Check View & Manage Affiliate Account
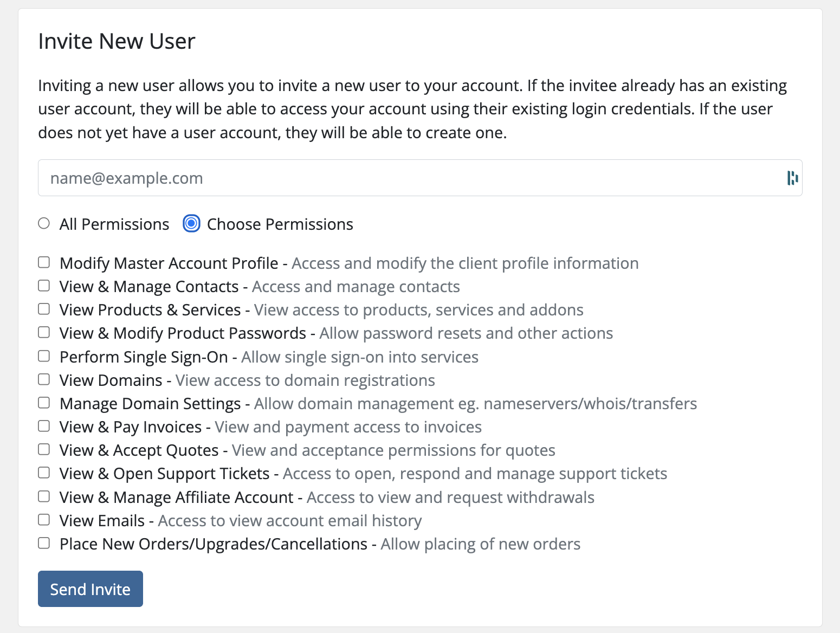 point(44,496)
